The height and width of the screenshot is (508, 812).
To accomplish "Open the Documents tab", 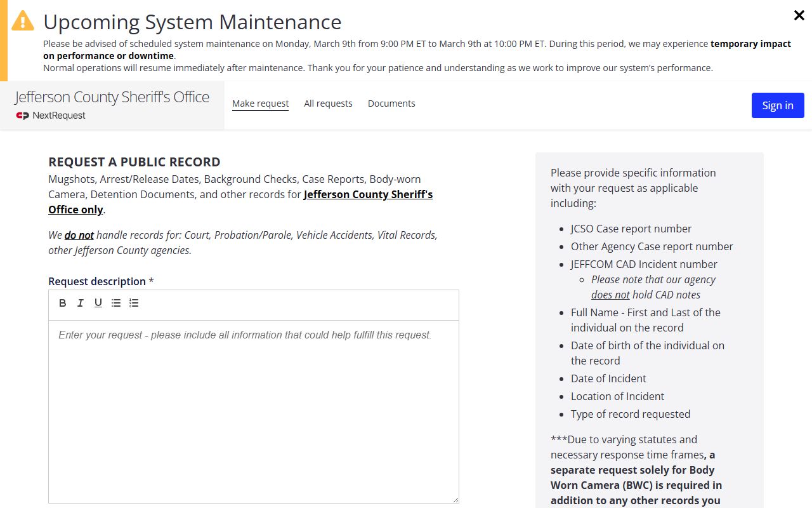I will (391, 104).
